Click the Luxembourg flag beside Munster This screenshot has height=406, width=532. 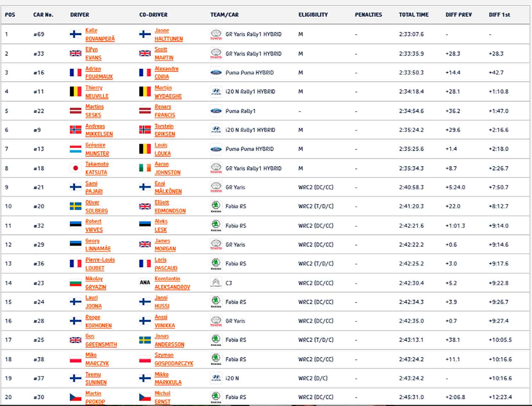pos(75,149)
